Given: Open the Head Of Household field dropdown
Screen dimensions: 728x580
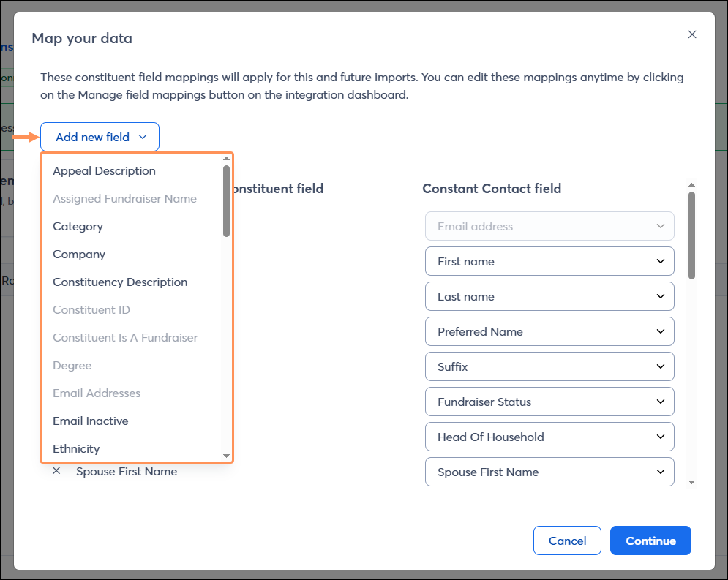Looking at the screenshot, I should pos(549,437).
